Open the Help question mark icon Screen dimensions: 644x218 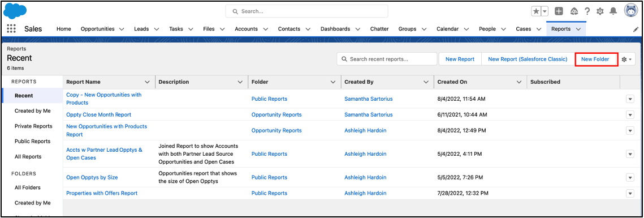click(587, 11)
